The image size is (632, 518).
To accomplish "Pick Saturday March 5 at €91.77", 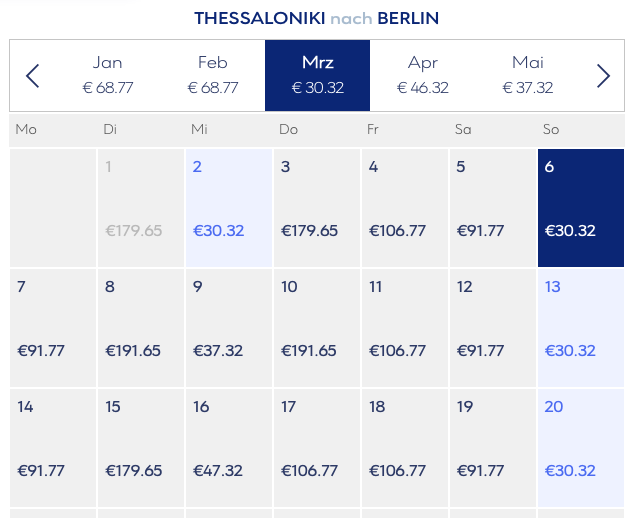I will [492, 208].
